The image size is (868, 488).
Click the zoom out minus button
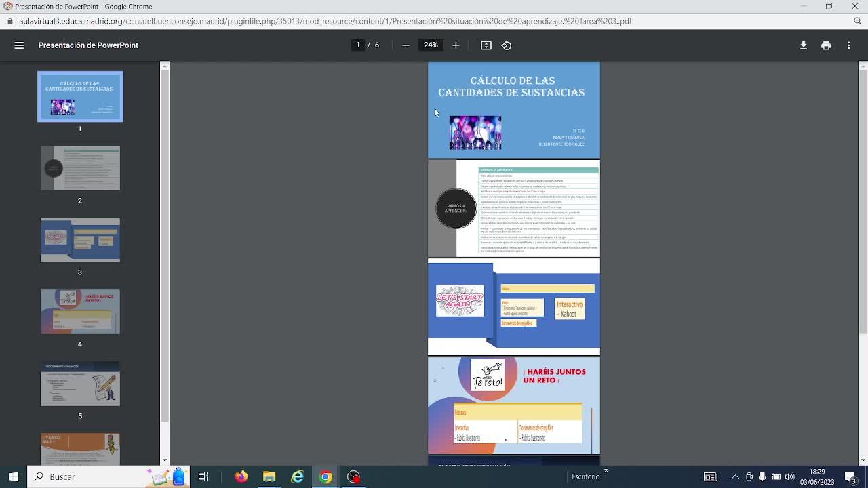(406, 45)
